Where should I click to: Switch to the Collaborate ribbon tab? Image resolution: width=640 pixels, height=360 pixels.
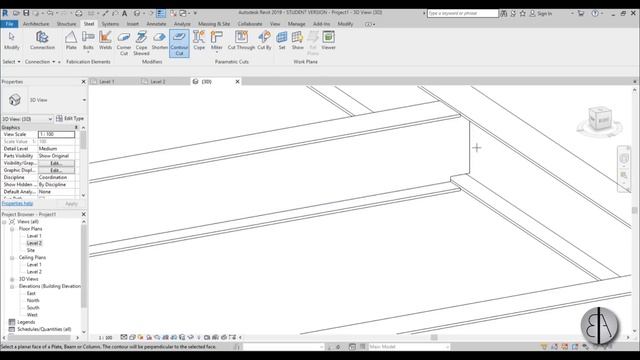tap(250, 24)
